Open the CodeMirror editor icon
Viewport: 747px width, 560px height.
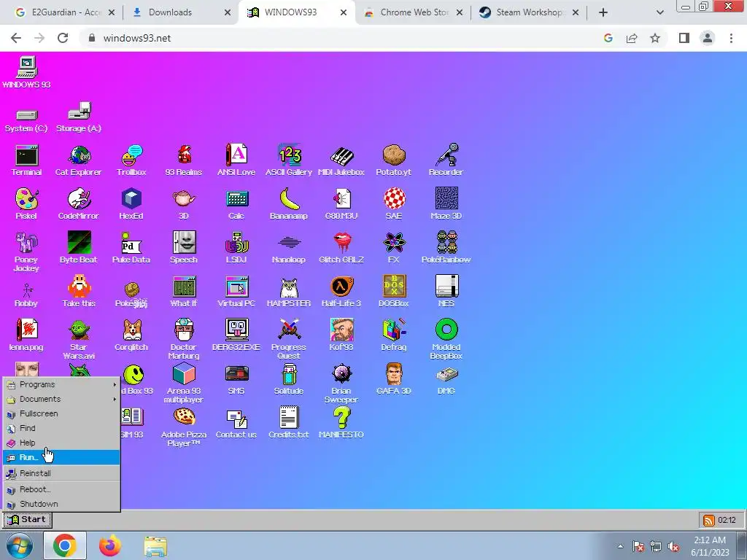[79, 204]
